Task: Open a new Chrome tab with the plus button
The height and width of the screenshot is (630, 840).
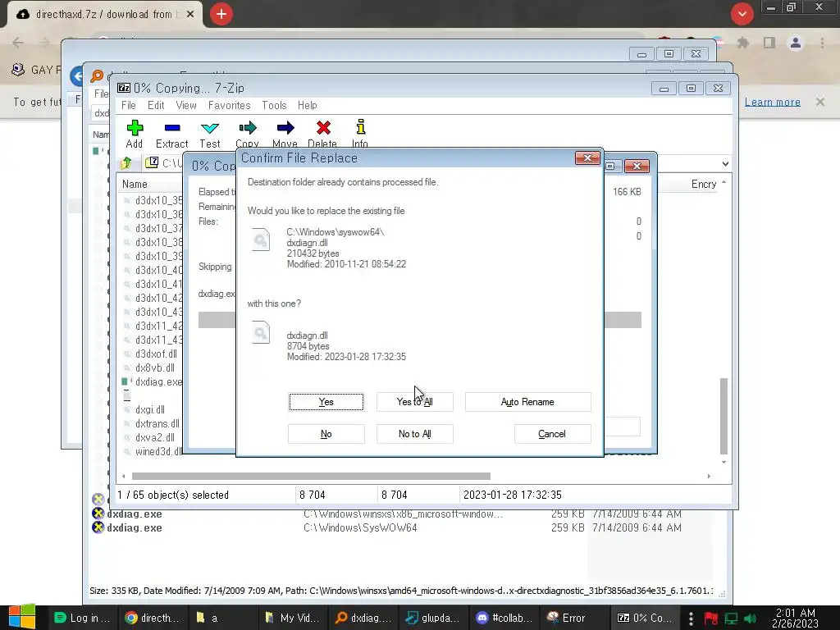Action: coord(221,14)
